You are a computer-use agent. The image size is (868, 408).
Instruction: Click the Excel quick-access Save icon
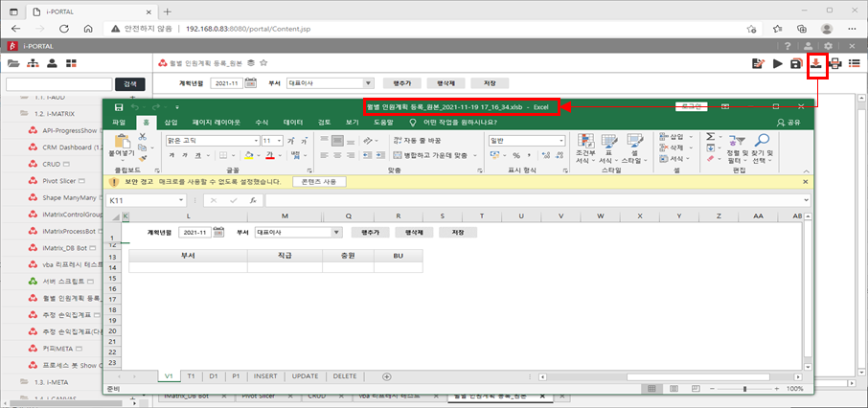[118, 107]
